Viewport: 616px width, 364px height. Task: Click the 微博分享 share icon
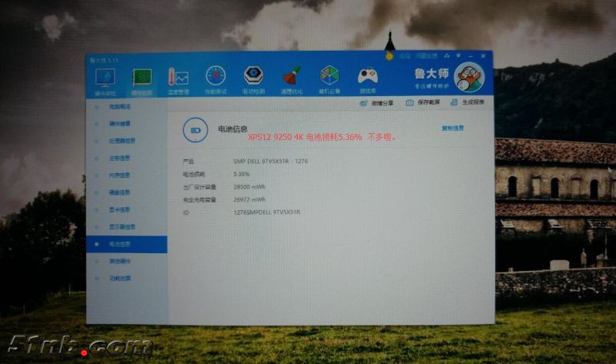coord(363,103)
